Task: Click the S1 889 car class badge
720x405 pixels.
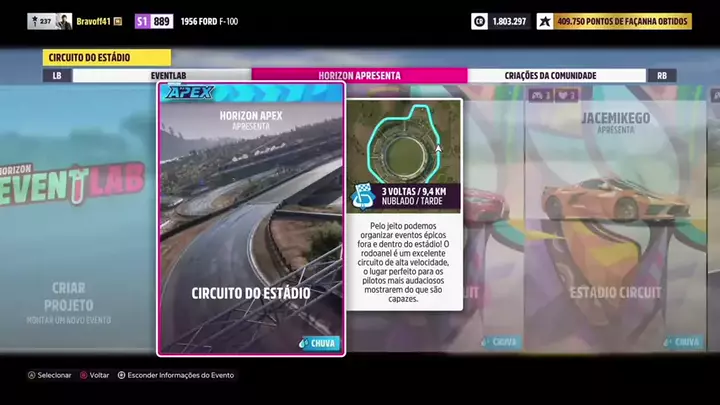Action: tap(154, 21)
